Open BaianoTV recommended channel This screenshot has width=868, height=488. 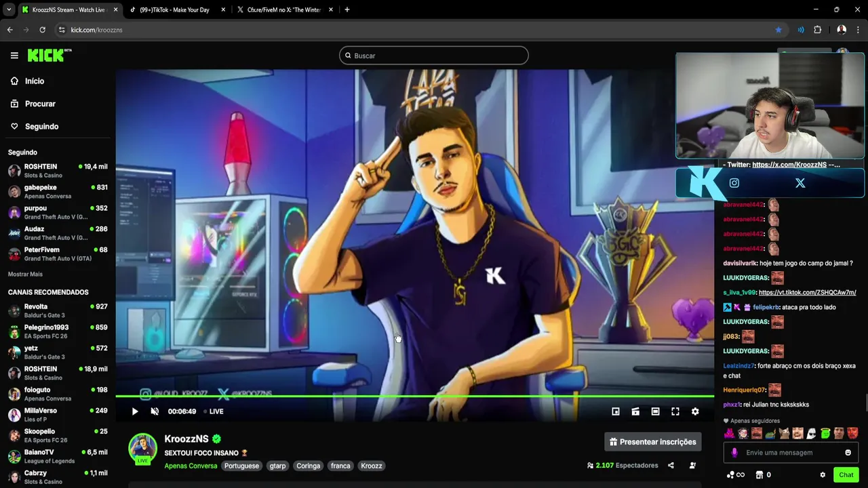58,456
